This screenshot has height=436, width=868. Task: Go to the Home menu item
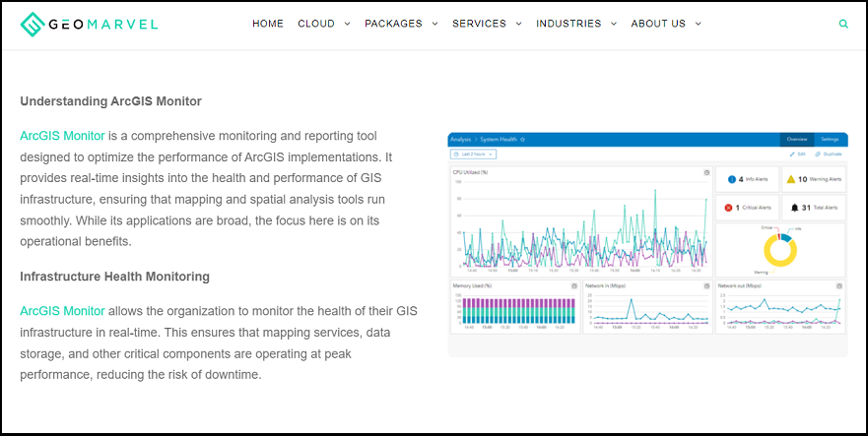pyautogui.click(x=268, y=24)
